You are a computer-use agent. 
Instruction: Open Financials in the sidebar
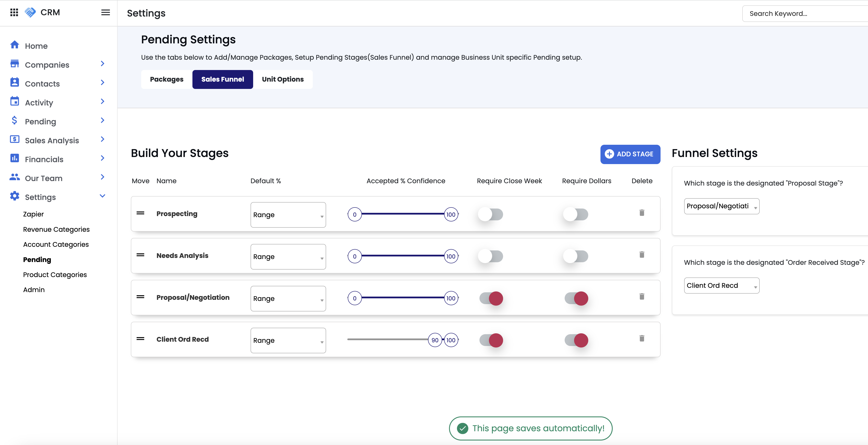pos(44,159)
